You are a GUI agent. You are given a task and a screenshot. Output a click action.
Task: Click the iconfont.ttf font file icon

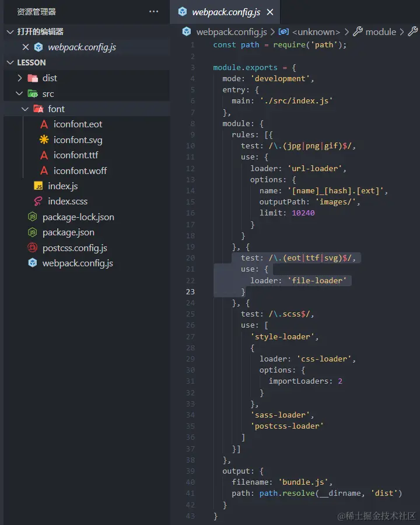click(44, 155)
